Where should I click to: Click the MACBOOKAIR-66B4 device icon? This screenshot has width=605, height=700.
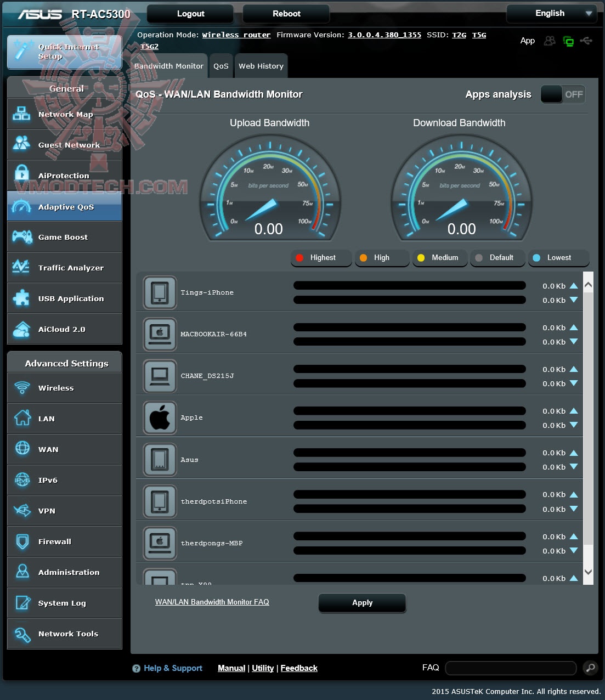coord(160,334)
